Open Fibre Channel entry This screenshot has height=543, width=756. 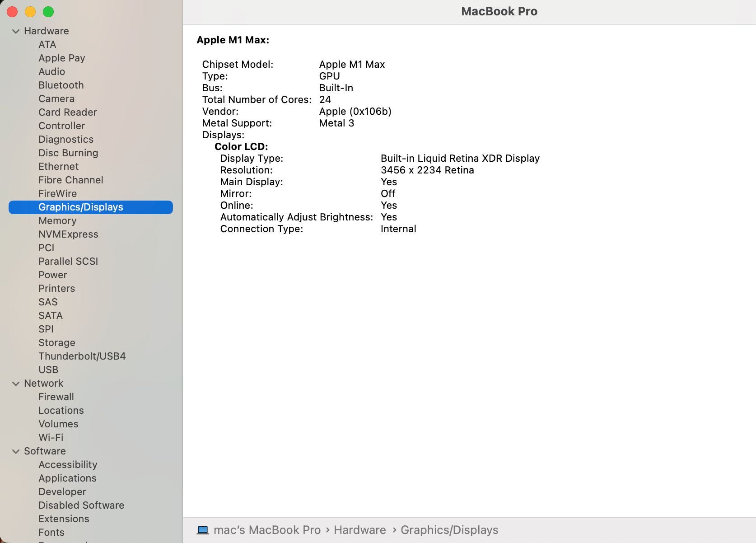coord(71,180)
